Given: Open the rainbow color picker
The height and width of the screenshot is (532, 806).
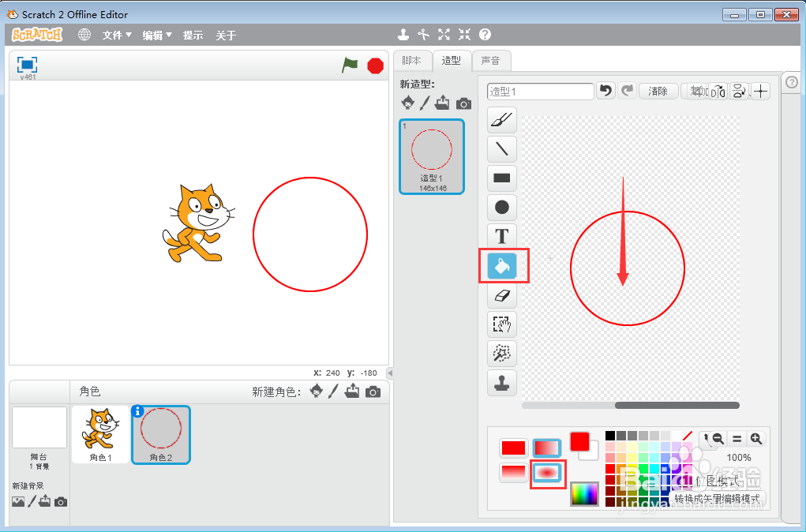Looking at the screenshot, I should click(x=584, y=494).
